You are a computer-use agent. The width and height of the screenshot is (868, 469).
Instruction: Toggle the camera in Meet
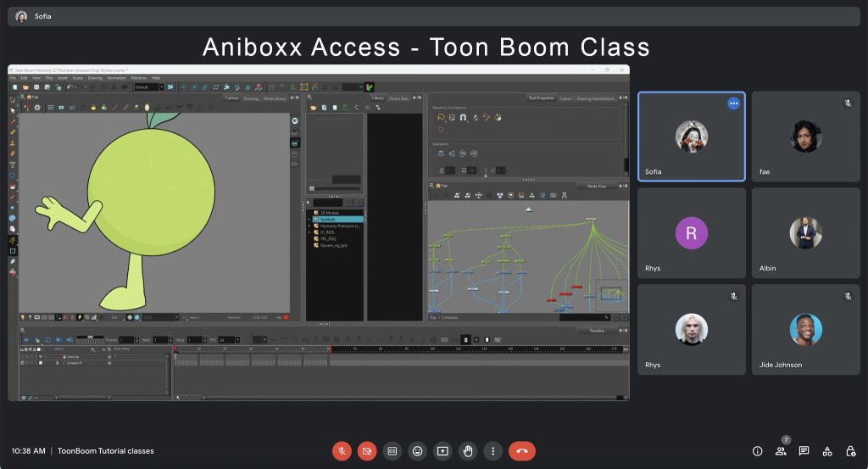point(367,451)
